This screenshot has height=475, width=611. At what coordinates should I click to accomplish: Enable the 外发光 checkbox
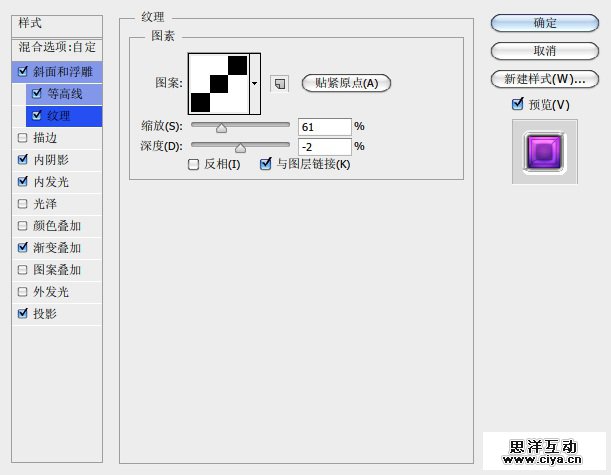pyautogui.click(x=23, y=291)
